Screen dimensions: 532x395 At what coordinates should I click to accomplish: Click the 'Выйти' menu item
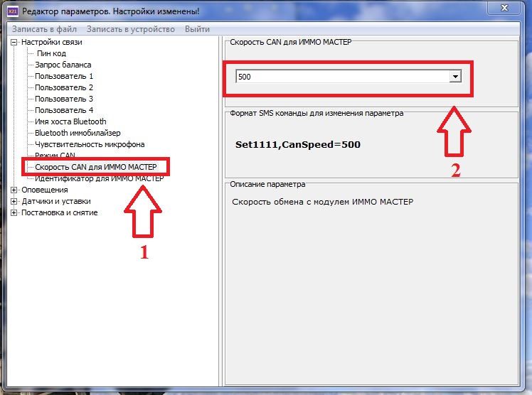pos(197,29)
